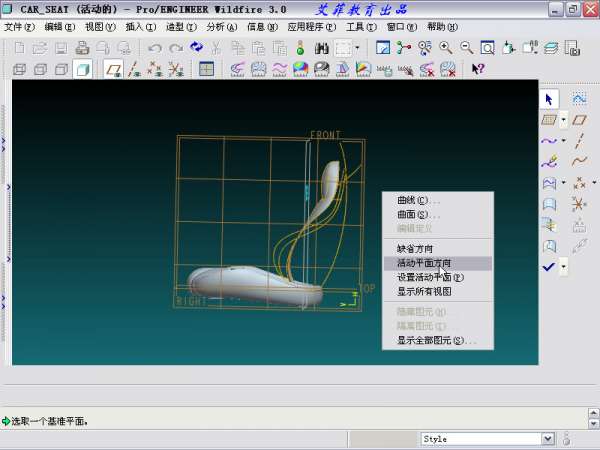Open the 视图(V) menu
This screenshot has height=450, width=600.
[100, 27]
